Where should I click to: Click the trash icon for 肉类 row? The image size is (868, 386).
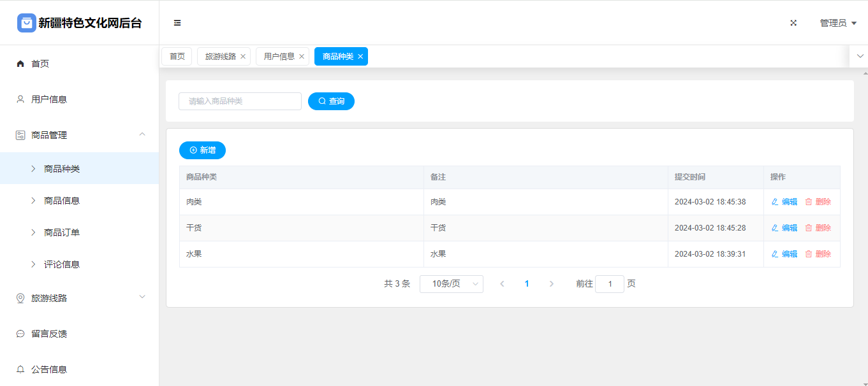(x=809, y=202)
